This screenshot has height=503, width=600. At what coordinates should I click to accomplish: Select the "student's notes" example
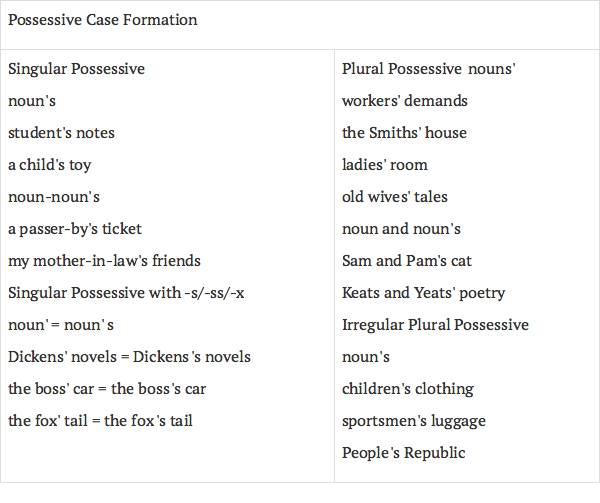click(x=61, y=133)
